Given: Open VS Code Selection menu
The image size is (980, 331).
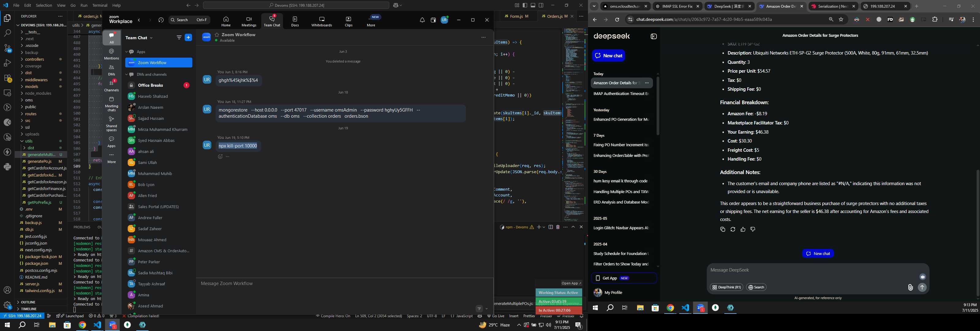Looking at the screenshot, I should coord(44,5).
